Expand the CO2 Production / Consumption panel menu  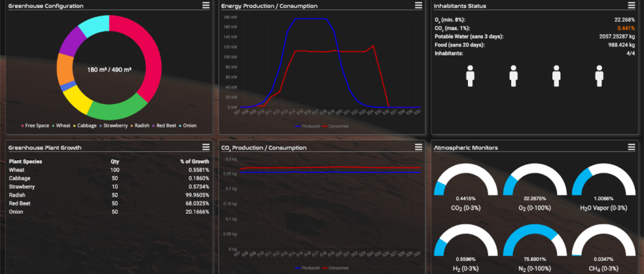coord(419,147)
